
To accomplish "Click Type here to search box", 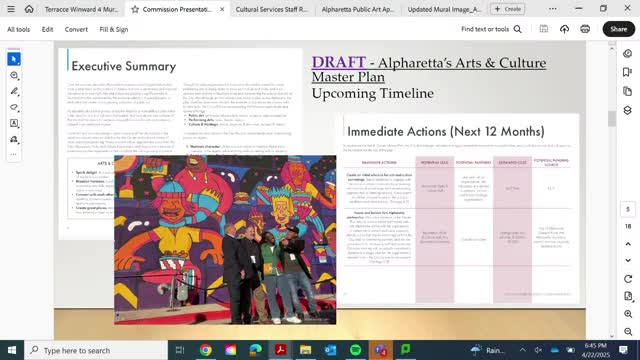I will [96, 350].
